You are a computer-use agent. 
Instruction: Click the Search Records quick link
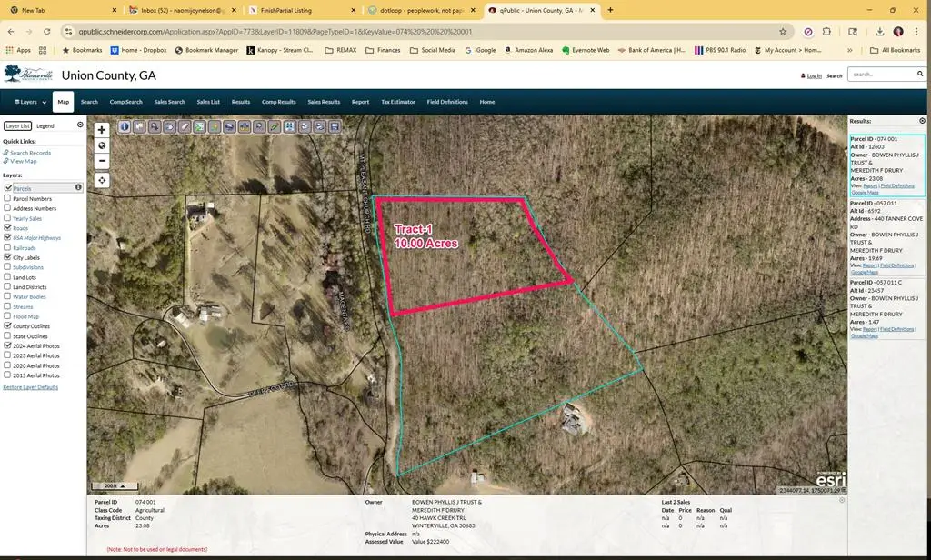pos(28,152)
